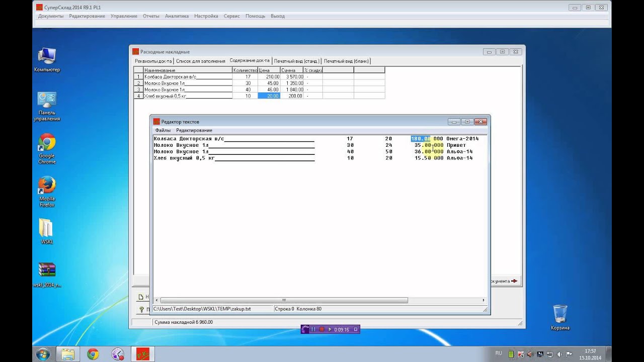Click the Windows Start button

tap(43, 354)
